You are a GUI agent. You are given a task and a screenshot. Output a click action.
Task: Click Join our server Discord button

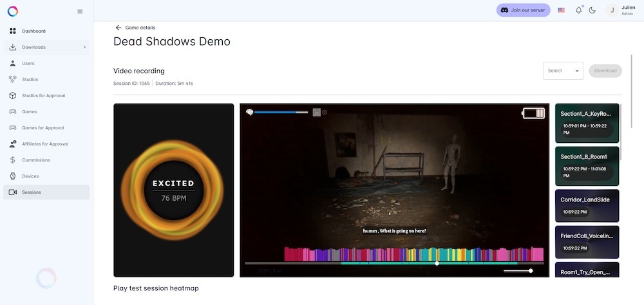tap(523, 10)
